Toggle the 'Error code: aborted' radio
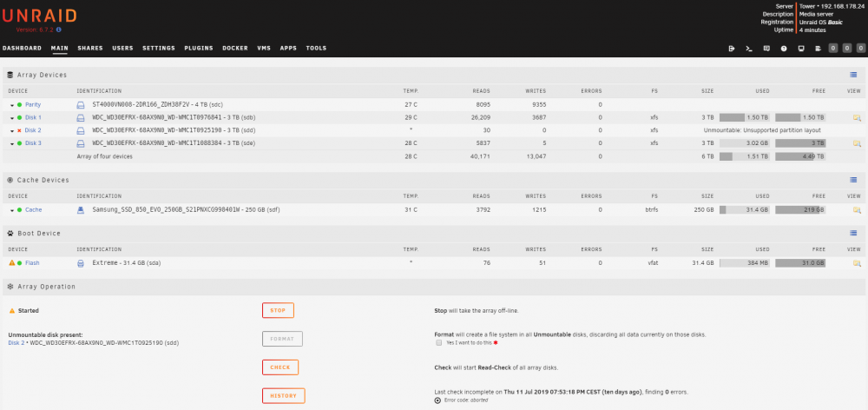 [437, 400]
